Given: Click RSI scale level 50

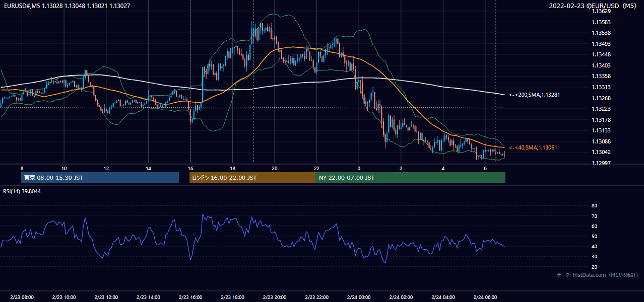Looking at the screenshot, I should click(x=594, y=236).
